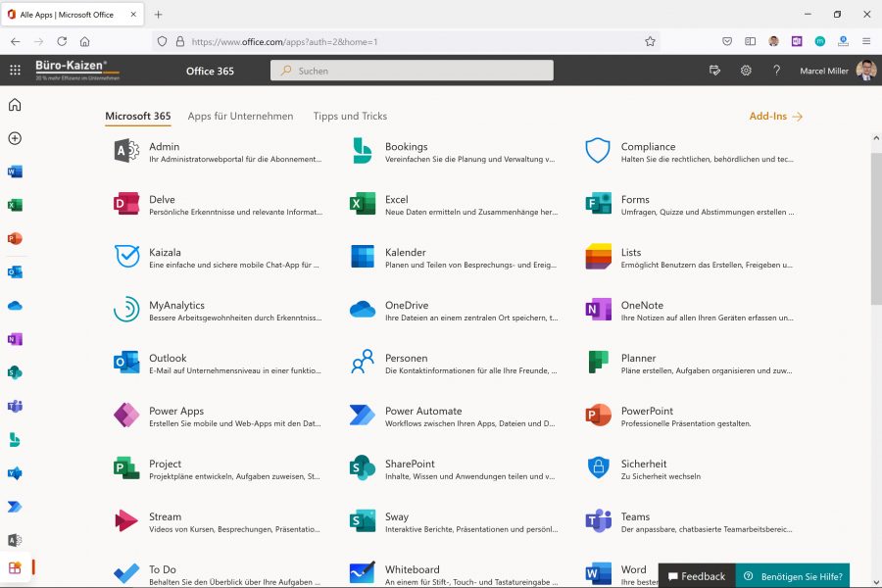Launch the Kaizala app tile
Image resolution: width=882 pixels, height=588 pixels.
(220, 257)
